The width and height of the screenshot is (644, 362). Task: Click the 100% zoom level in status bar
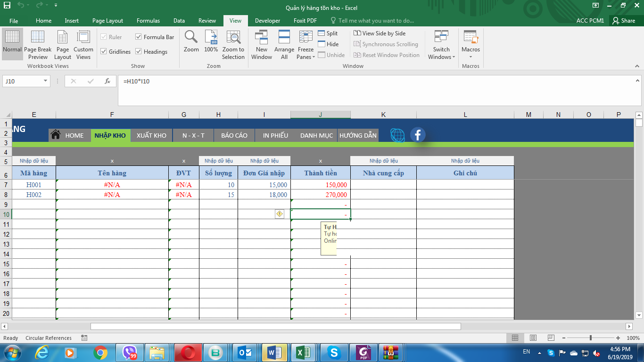pos(633,338)
